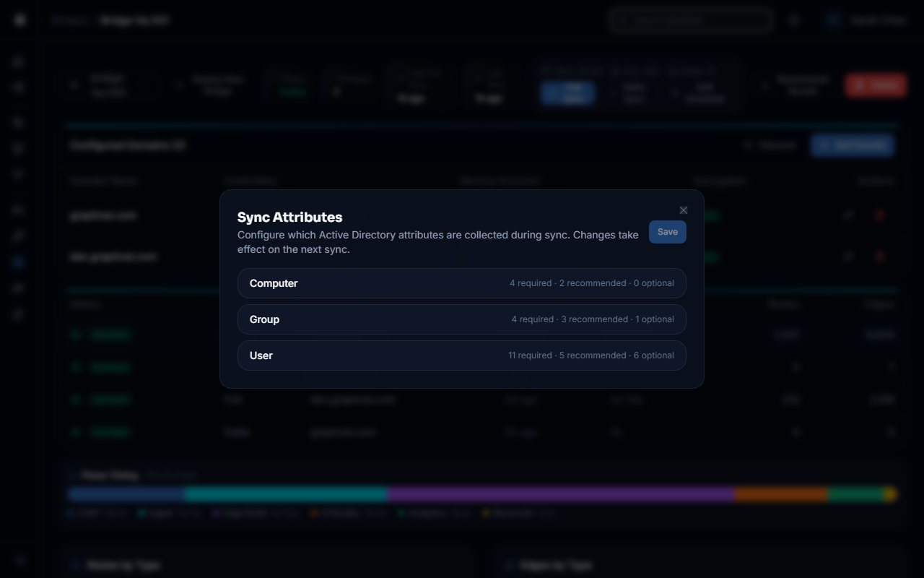The width and height of the screenshot is (924, 578).
Task: Select the highlighted active icon in the left sidebar
Action: [18, 262]
